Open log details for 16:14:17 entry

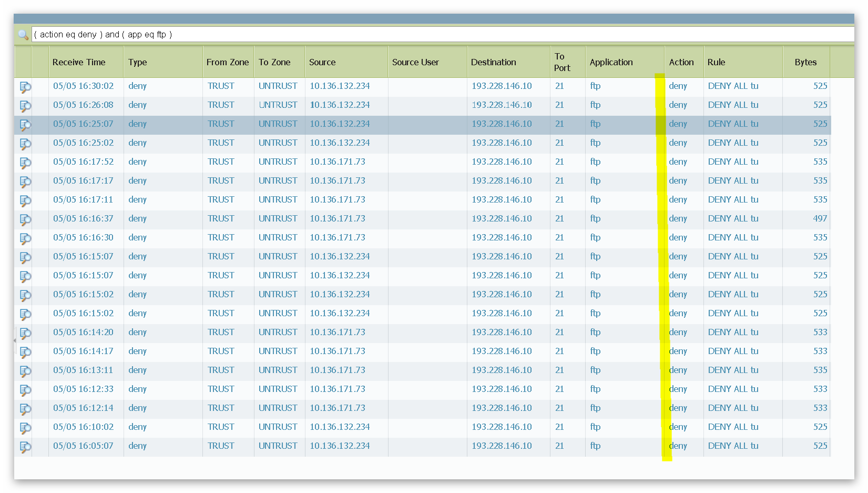pos(25,352)
